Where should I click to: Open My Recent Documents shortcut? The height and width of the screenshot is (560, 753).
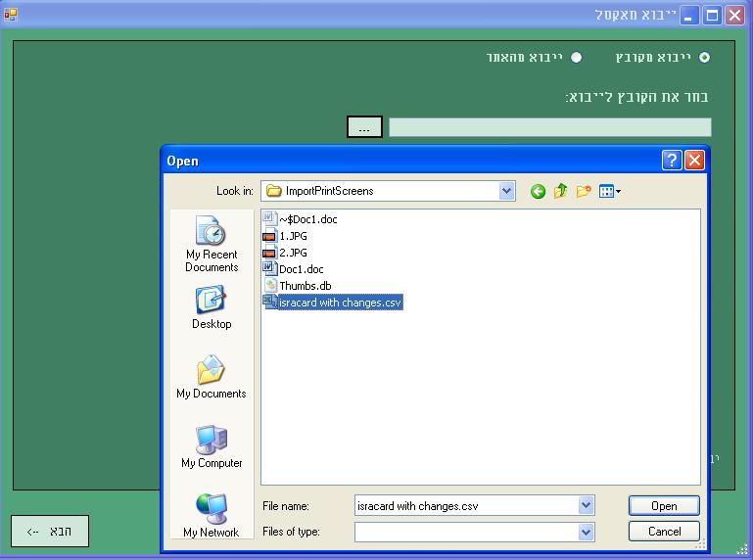[x=212, y=245]
